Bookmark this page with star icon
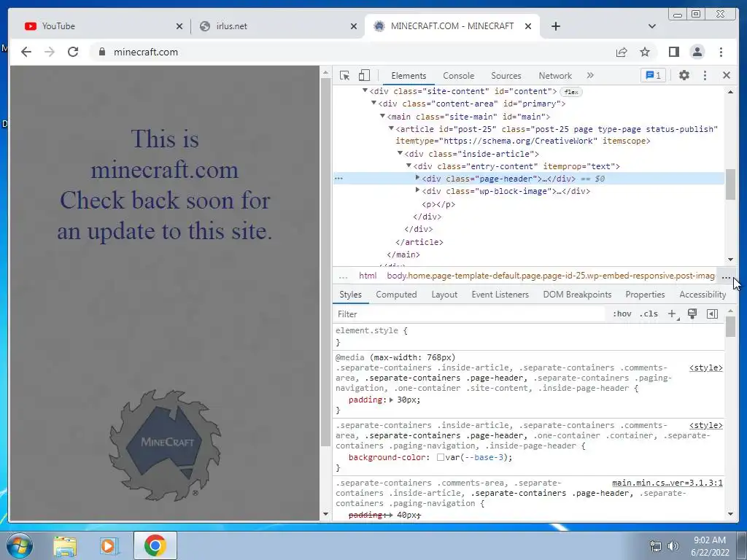The width and height of the screenshot is (747, 560). [645, 52]
